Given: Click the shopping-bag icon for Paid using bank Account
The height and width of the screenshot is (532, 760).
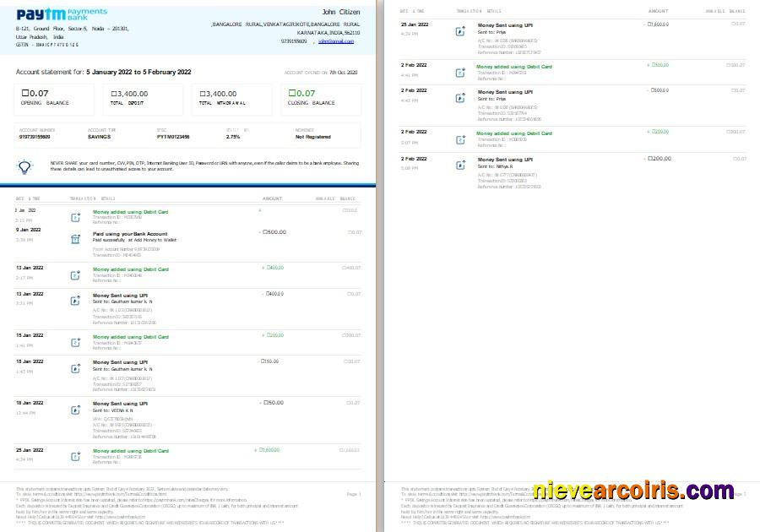Looking at the screenshot, I should tap(74, 239).
